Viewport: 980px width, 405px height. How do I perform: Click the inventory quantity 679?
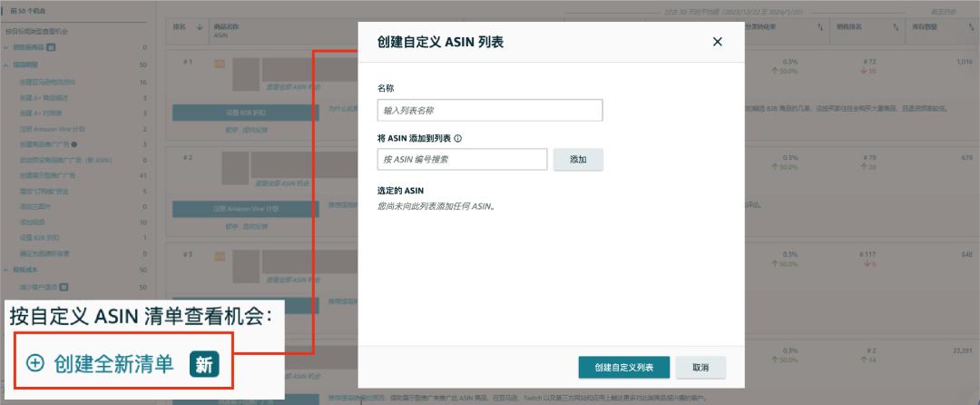tap(967, 157)
